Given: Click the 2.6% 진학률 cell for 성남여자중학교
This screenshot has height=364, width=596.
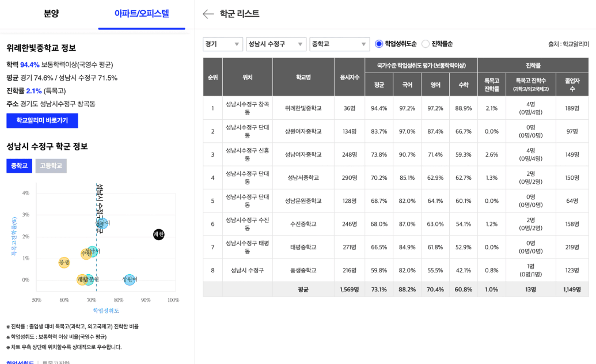Looking at the screenshot, I should click(491, 155).
